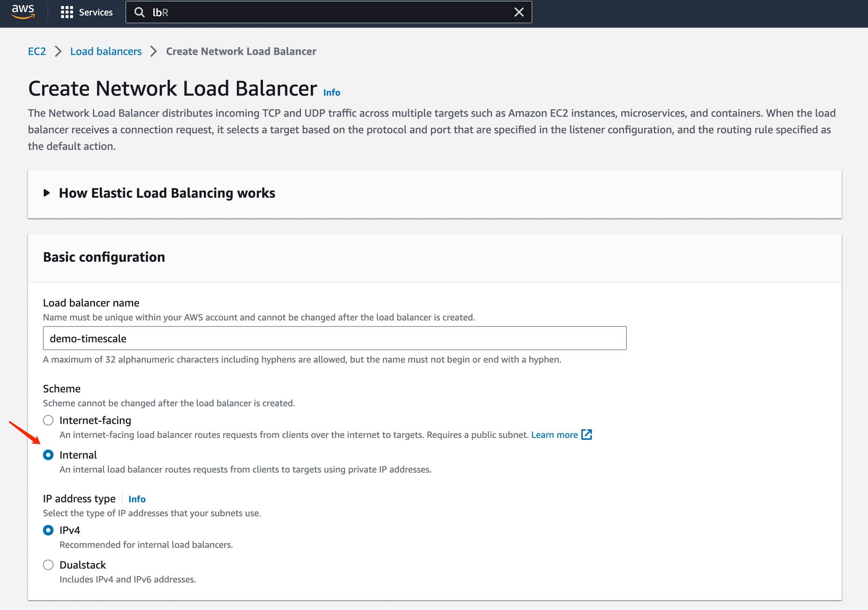Choose the IPv4 address type
The image size is (868, 610).
[x=48, y=530]
